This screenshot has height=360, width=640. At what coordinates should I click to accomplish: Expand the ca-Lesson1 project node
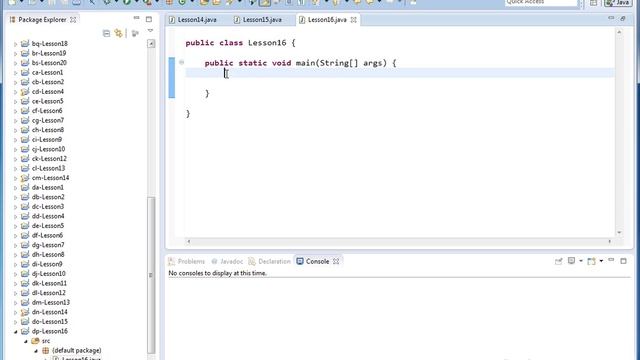(16, 73)
